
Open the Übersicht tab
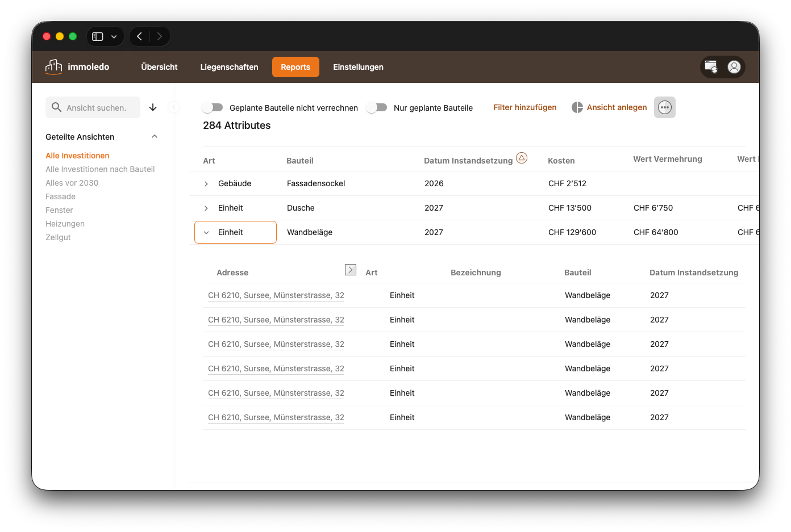(x=159, y=67)
